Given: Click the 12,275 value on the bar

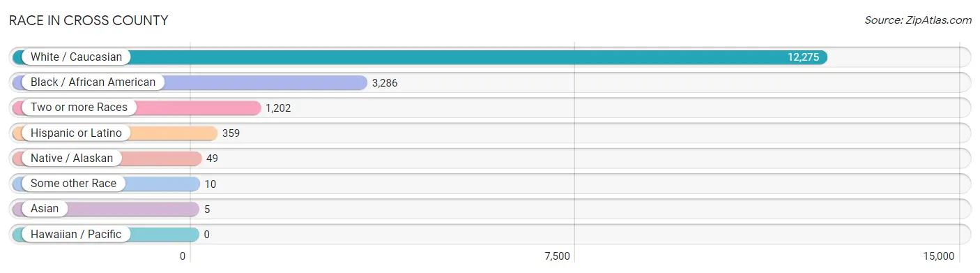Looking at the screenshot, I should click(x=803, y=57).
